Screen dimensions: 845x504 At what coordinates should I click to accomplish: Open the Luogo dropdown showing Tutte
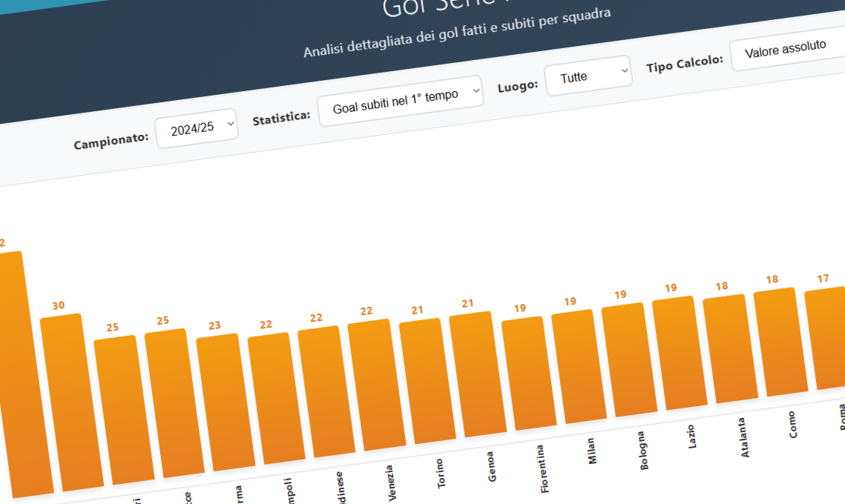tap(588, 76)
